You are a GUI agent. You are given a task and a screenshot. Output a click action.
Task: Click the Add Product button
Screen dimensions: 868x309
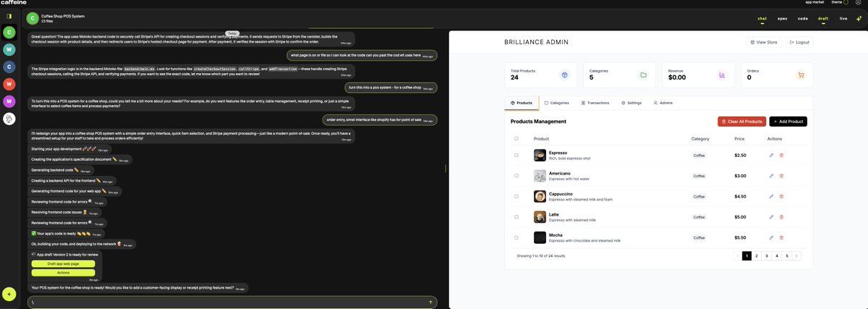pyautogui.click(x=788, y=122)
